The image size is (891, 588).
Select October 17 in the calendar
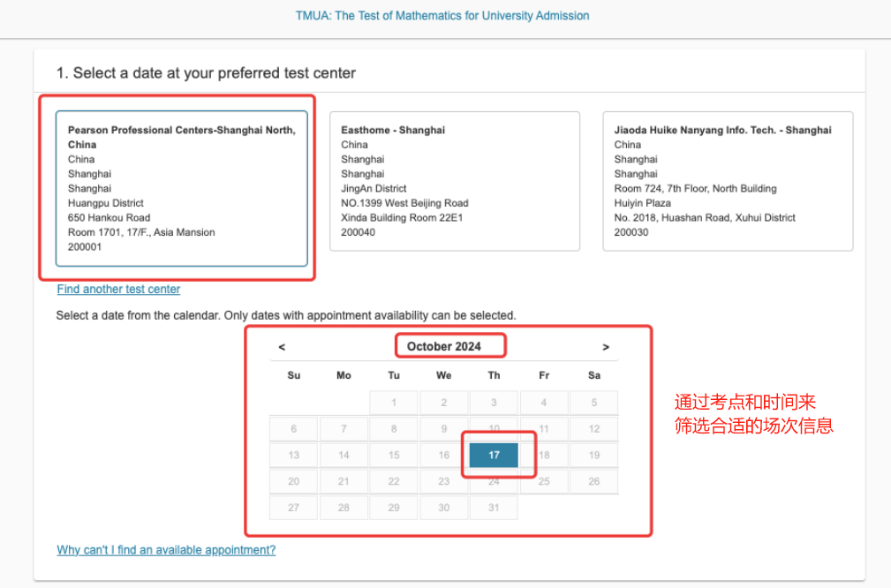click(494, 455)
